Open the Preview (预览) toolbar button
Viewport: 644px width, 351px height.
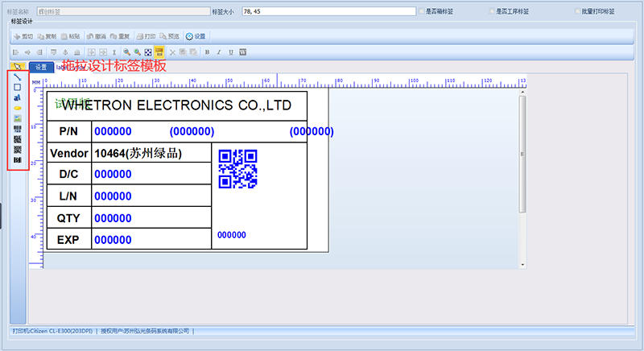coord(170,36)
